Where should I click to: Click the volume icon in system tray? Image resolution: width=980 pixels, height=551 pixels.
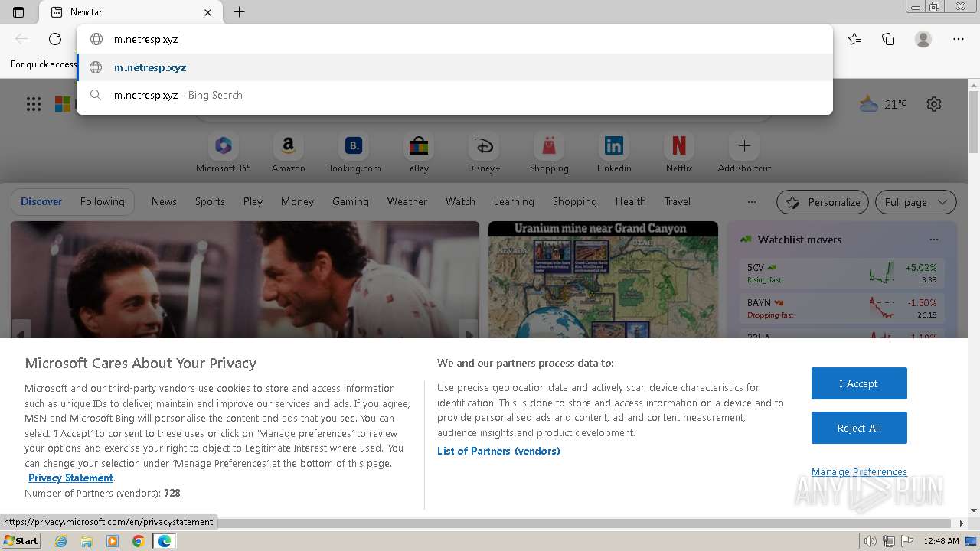point(871,541)
